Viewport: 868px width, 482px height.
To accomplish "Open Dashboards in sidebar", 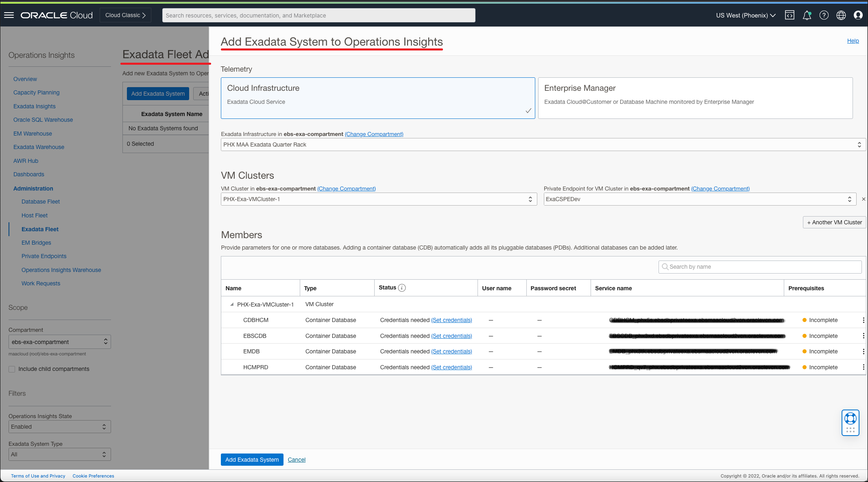I will (28, 174).
